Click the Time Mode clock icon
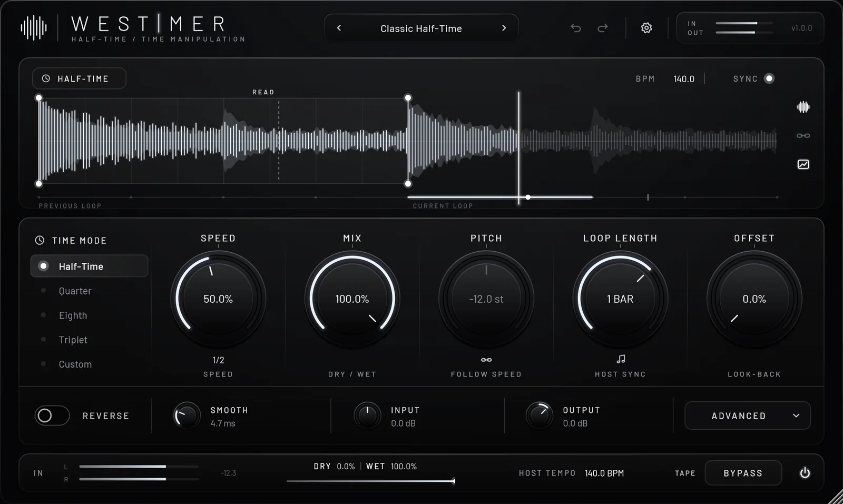 point(40,240)
